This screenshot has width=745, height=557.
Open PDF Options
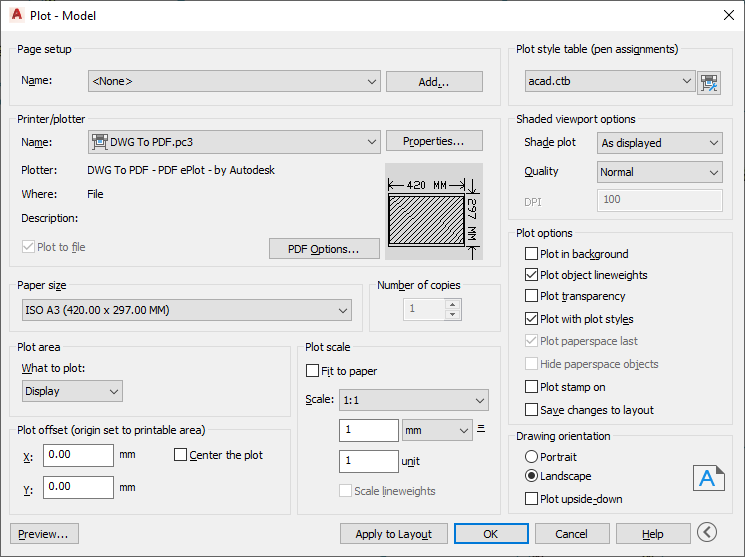tap(324, 249)
